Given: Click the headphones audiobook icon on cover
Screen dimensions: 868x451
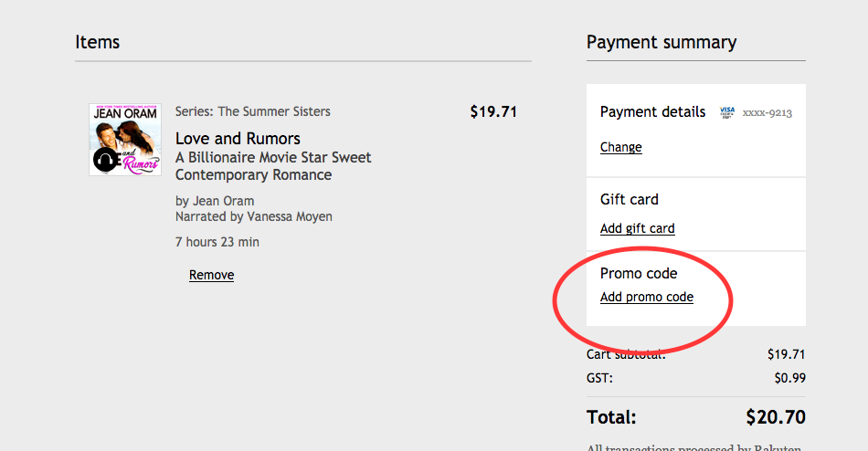Looking at the screenshot, I should tap(103, 161).
